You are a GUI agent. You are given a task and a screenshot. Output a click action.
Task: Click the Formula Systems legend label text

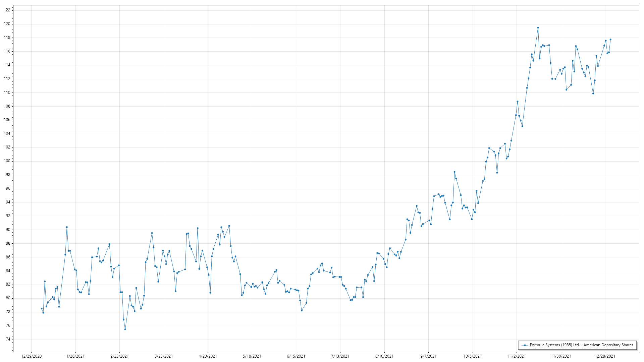tap(581, 345)
